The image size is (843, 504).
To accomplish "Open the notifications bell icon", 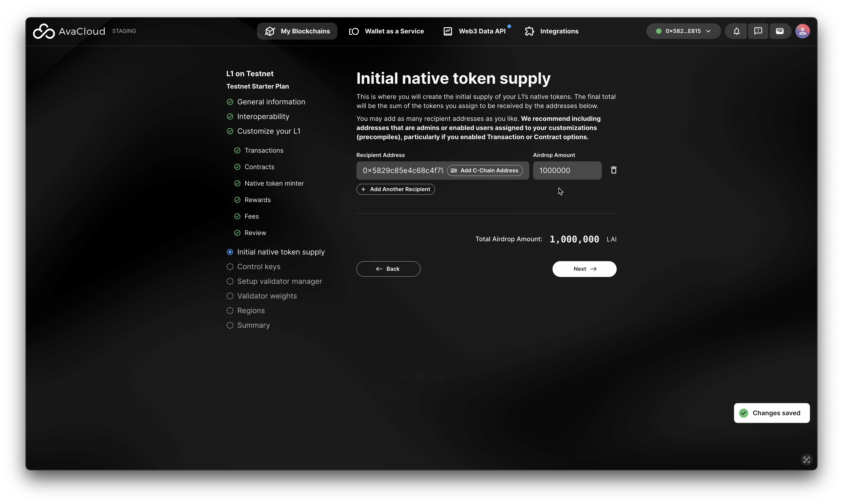I will click(x=736, y=31).
